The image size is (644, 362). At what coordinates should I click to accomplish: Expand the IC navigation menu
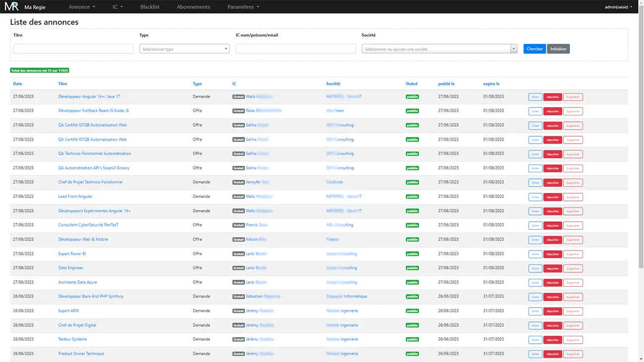pos(117,7)
